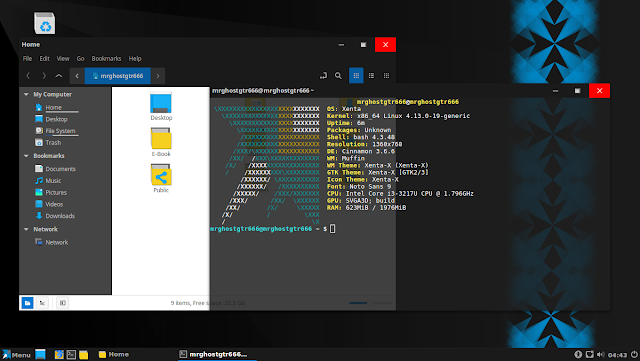Viewport: 640px width, 361px height.
Task: Launch the file manager from the panel launcher
Action: pos(84,354)
